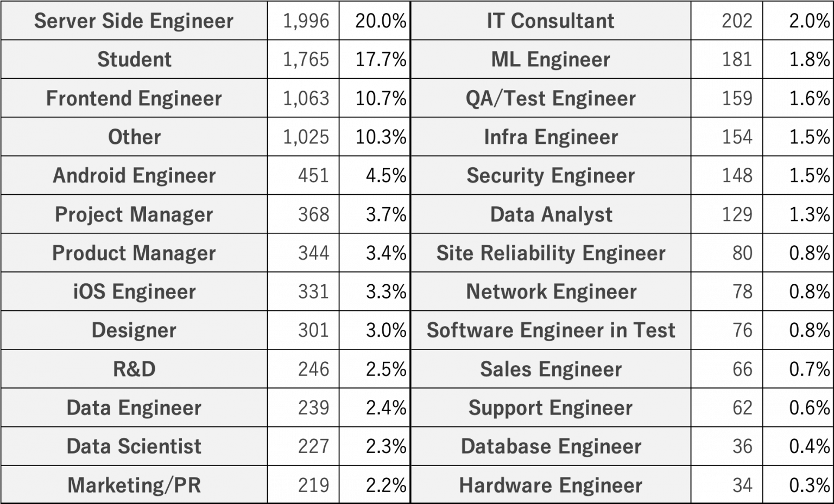Click the Product Manager label cell
The width and height of the screenshot is (834, 504).
pos(134,253)
